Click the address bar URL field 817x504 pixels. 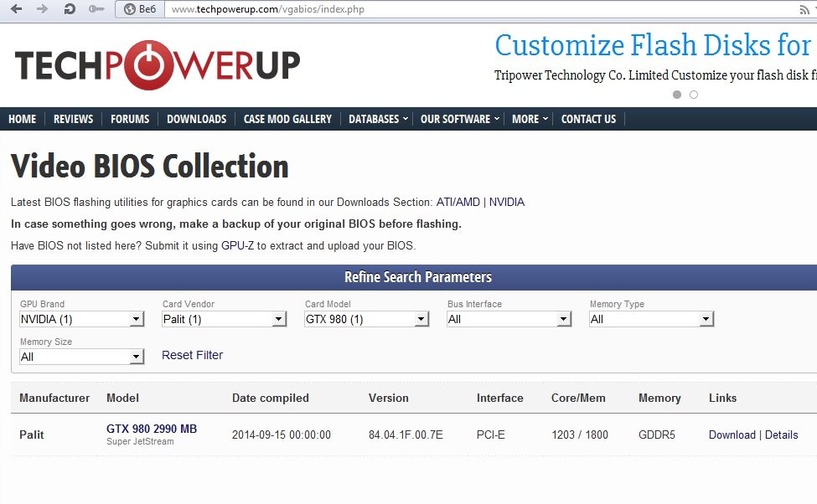coord(479,9)
